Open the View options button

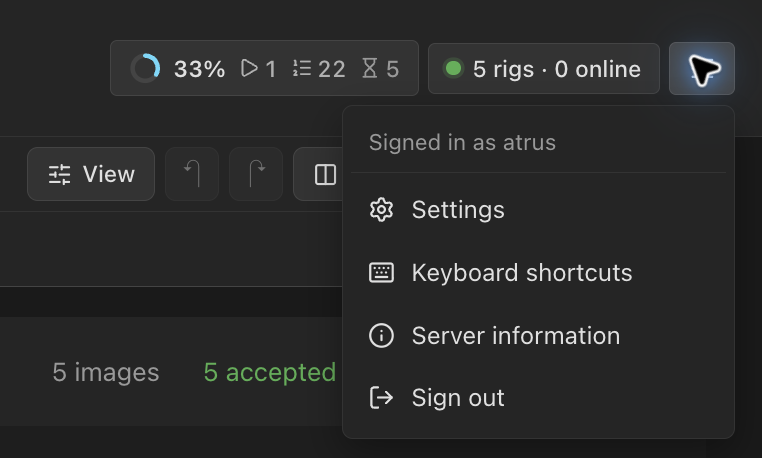[91, 174]
